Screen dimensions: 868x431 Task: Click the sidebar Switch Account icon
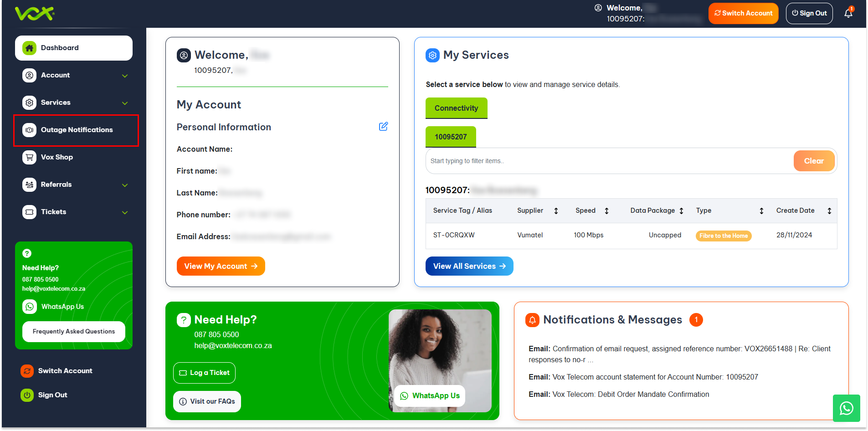pos(27,371)
